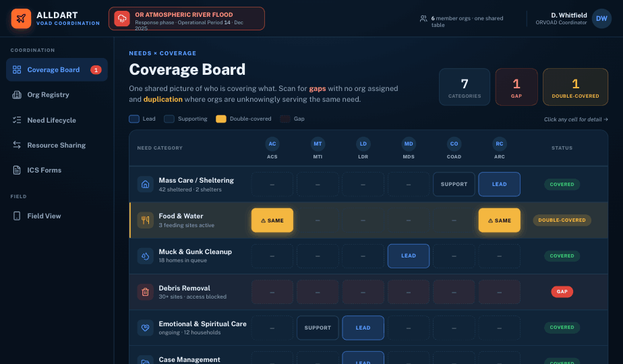Click the NEEDS × COVERAGE breadcrumb label
Viewport: 623px width, 364px height.
(162, 53)
